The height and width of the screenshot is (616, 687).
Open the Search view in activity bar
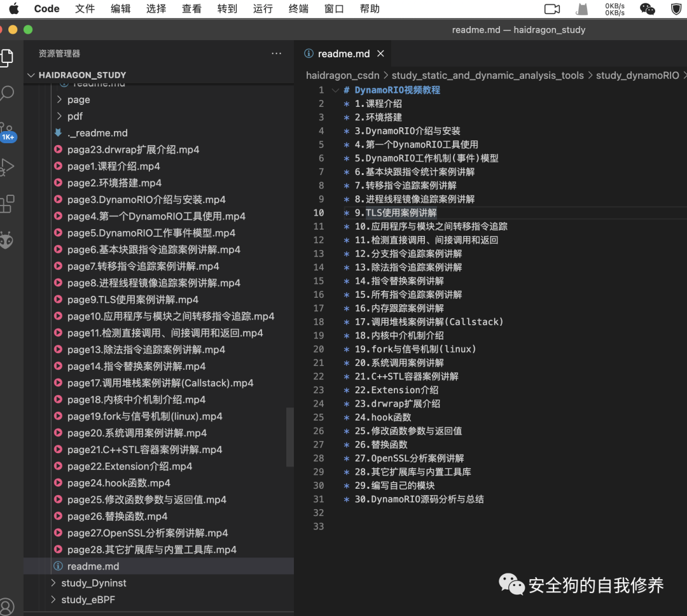[x=6, y=94]
